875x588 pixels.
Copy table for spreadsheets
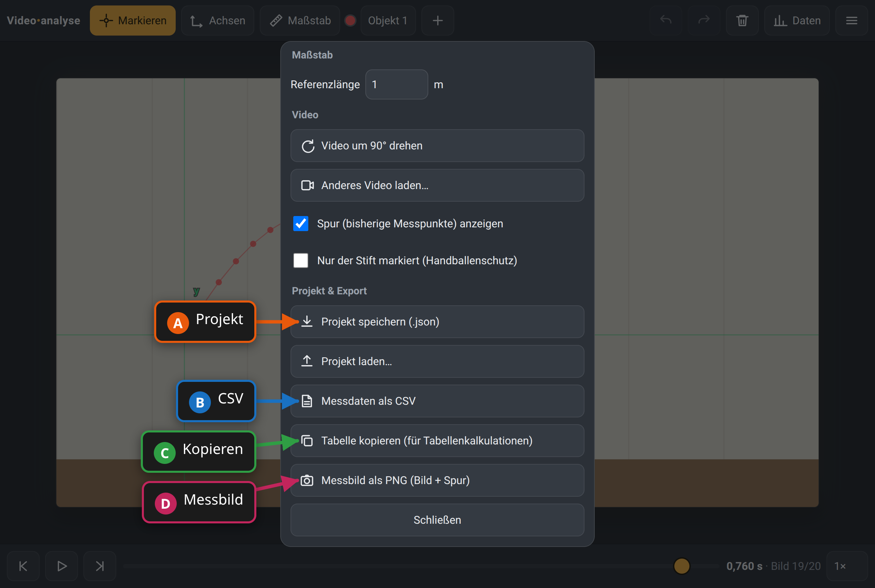coord(437,441)
